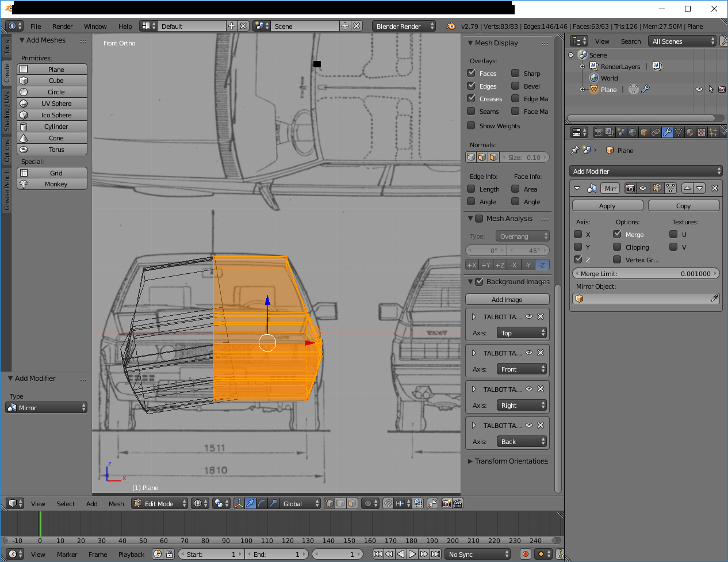Open the Modifiers wrench tab in Properties
Image resolution: width=728 pixels, height=562 pixels.
point(667,132)
